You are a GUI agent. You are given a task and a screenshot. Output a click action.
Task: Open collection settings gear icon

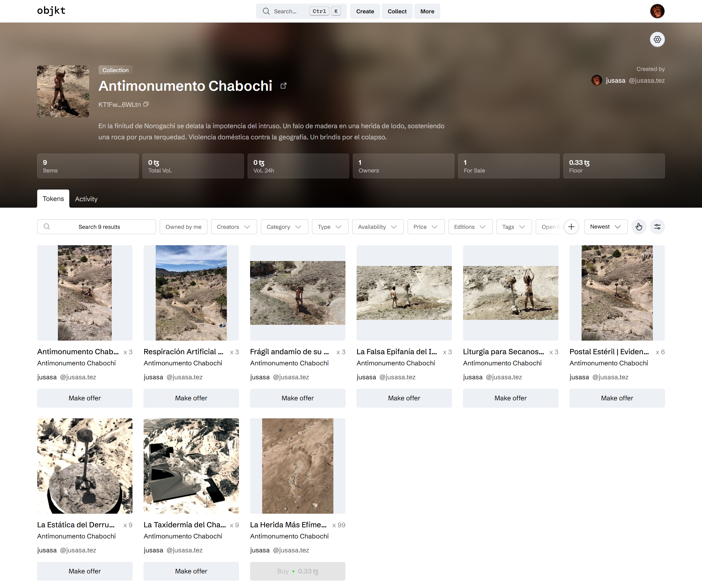657,39
